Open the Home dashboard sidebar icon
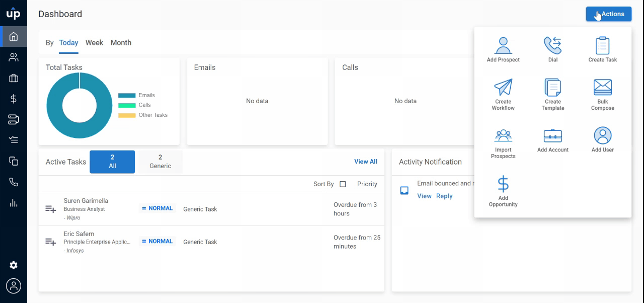This screenshot has width=644, height=303. pyautogui.click(x=14, y=36)
